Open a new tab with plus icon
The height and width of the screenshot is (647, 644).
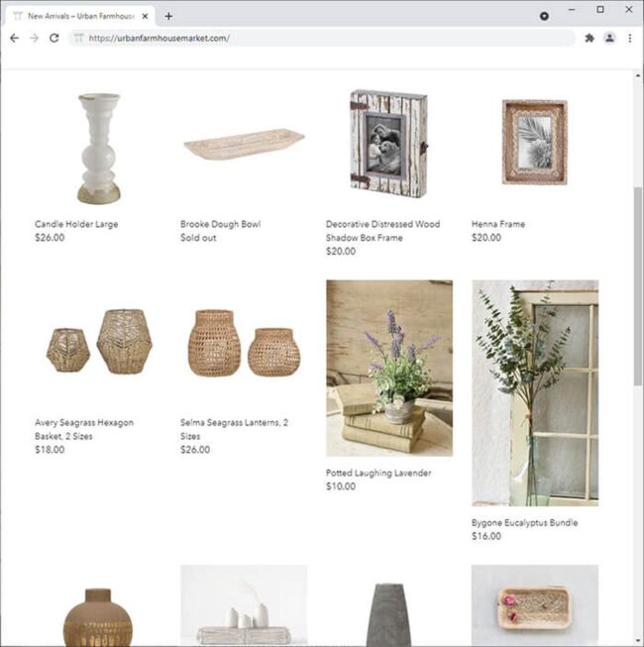[168, 16]
